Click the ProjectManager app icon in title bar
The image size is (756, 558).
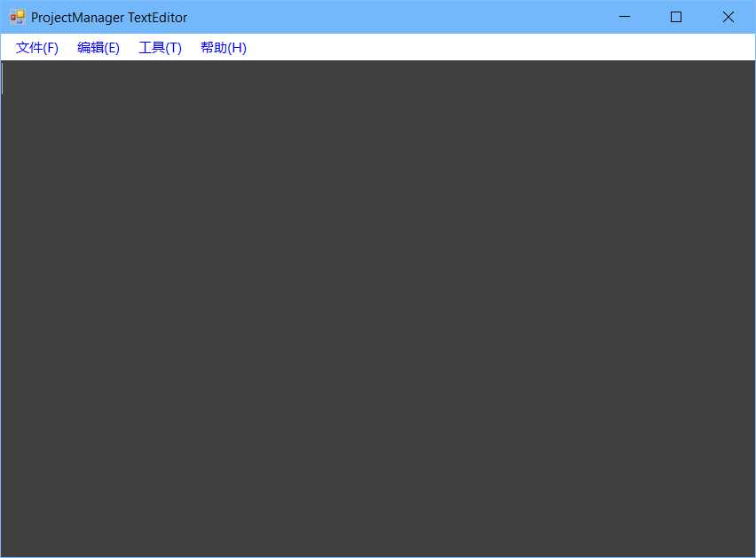tap(18, 18)
